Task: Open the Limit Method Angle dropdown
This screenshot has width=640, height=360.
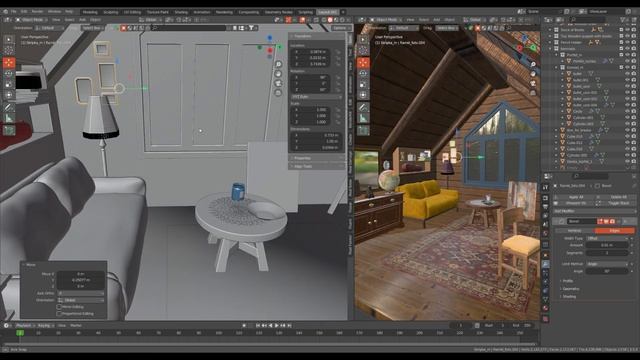Action: pos(607,264)
